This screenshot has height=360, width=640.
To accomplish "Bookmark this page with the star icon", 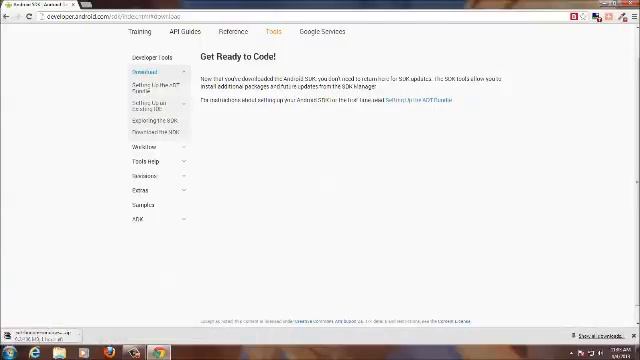I will 584,17.
